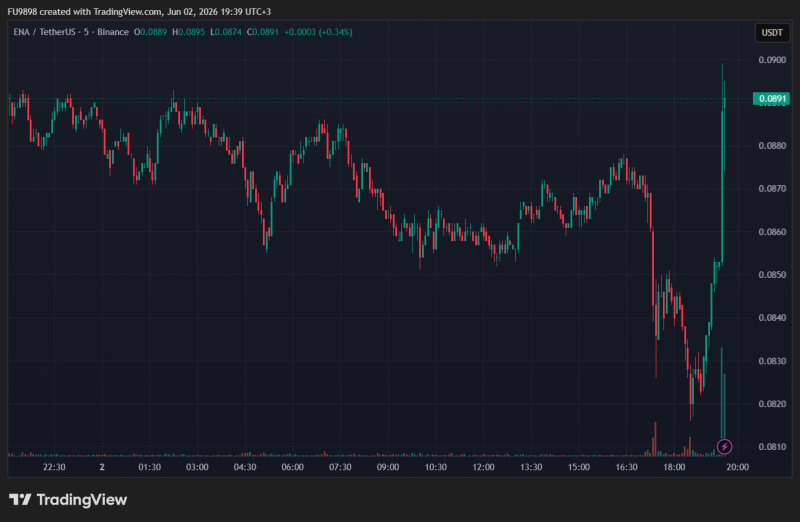Image resolution: width=800 pixels, height=522 pixels.
Task: Click the 0.0880 price axis label
Action: (772, 146)
